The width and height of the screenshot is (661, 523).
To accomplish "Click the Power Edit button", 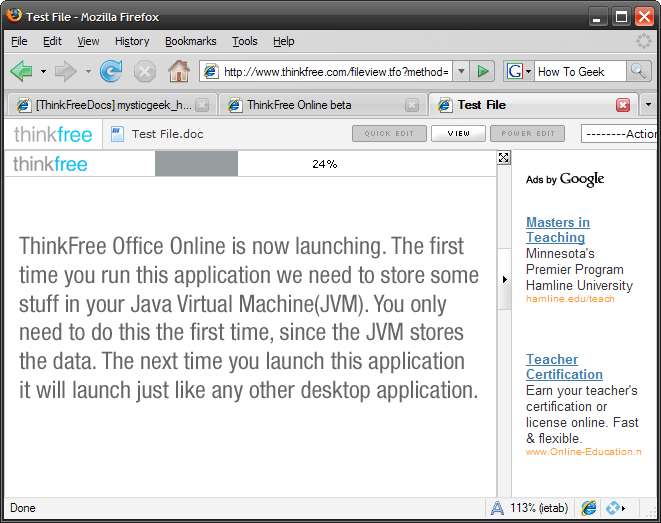I will pyautogui.click(x=527, y=134).
